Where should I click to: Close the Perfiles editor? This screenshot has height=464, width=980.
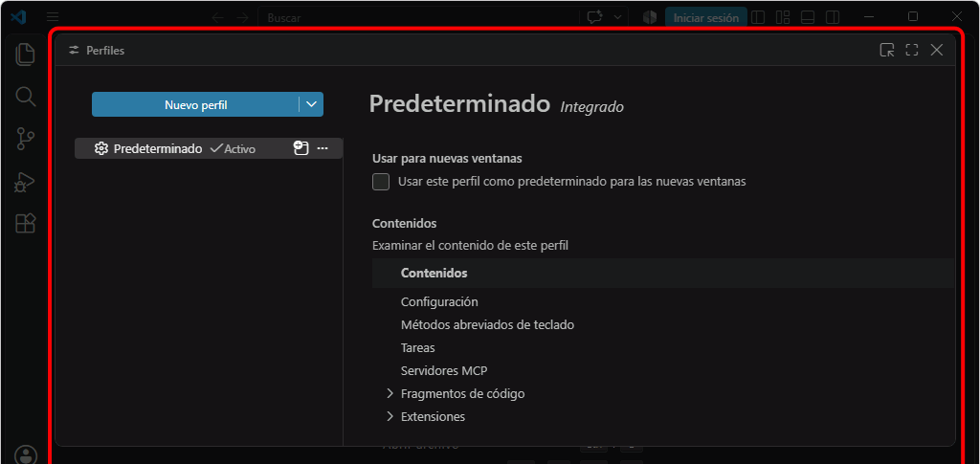pos(936,50)
